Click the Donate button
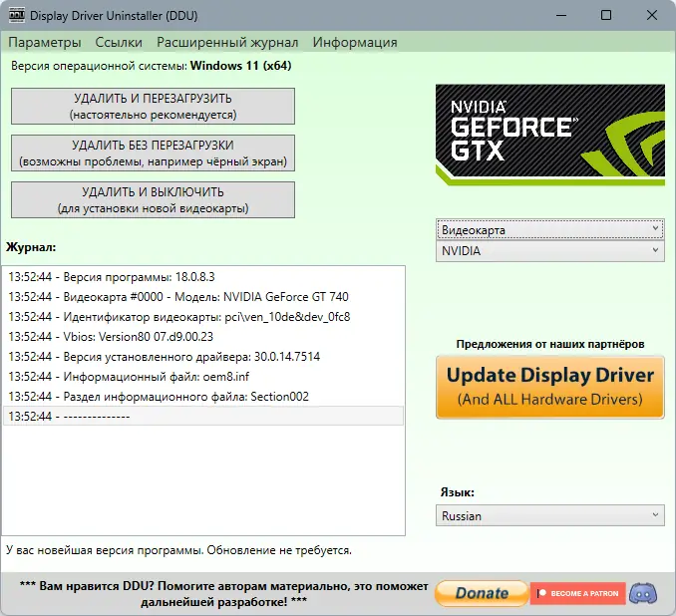 [482, 594]
